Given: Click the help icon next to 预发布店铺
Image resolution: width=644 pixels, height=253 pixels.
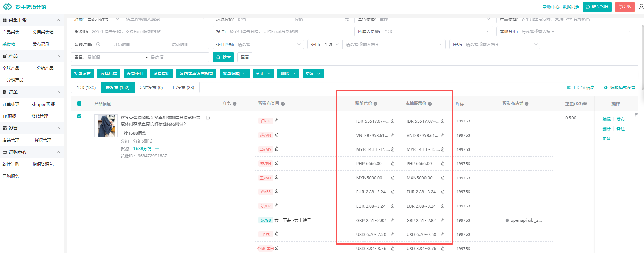Looking at the screenshot, I should [527, 104].
